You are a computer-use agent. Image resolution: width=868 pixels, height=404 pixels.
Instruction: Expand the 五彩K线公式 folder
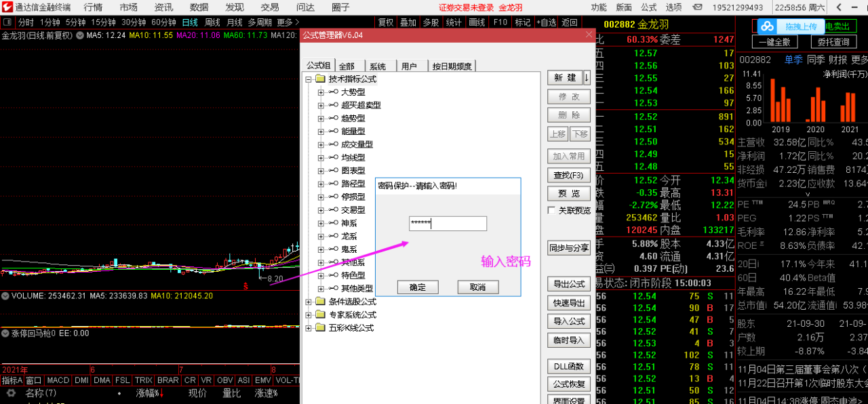[309, 328]
